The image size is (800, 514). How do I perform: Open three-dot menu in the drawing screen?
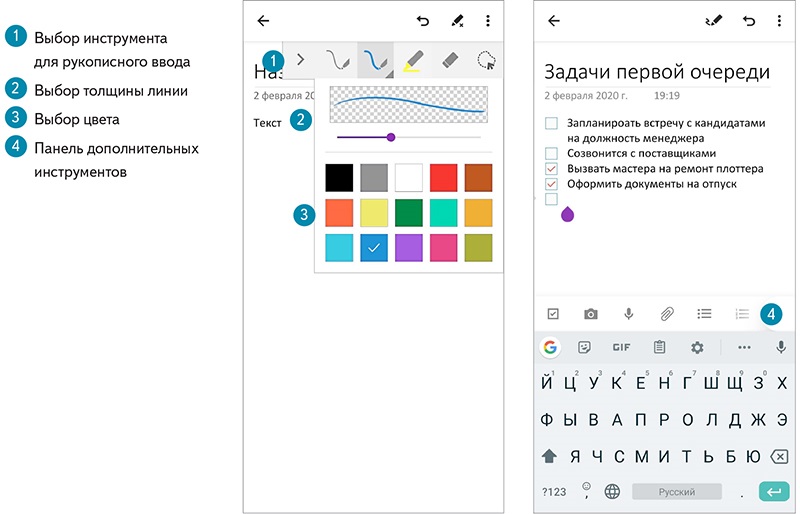(x=488, y=20)
